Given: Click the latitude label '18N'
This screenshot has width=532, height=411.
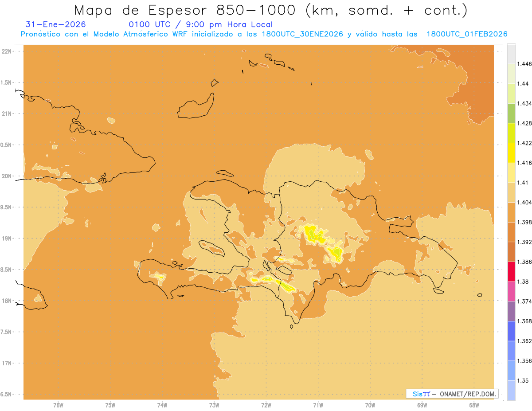Looking at the screenshot, I should [x=7, y=301].
